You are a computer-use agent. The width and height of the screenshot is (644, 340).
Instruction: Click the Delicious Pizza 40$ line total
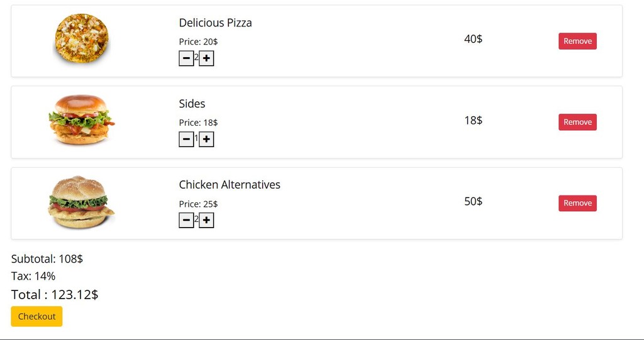pyautogui.click(x=473, y=39)
